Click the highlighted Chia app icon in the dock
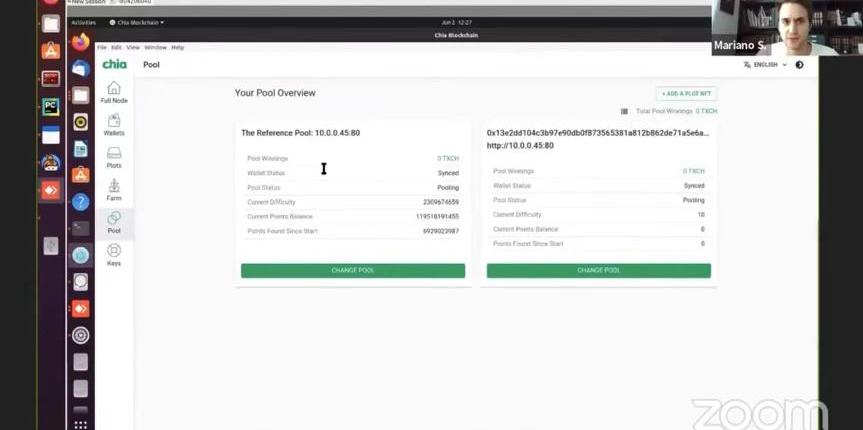 80,255
